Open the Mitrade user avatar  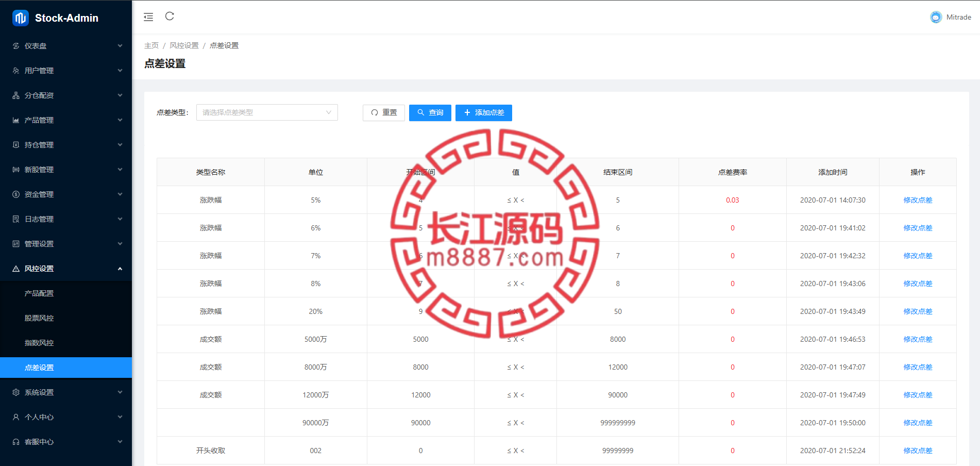[936, 17]
